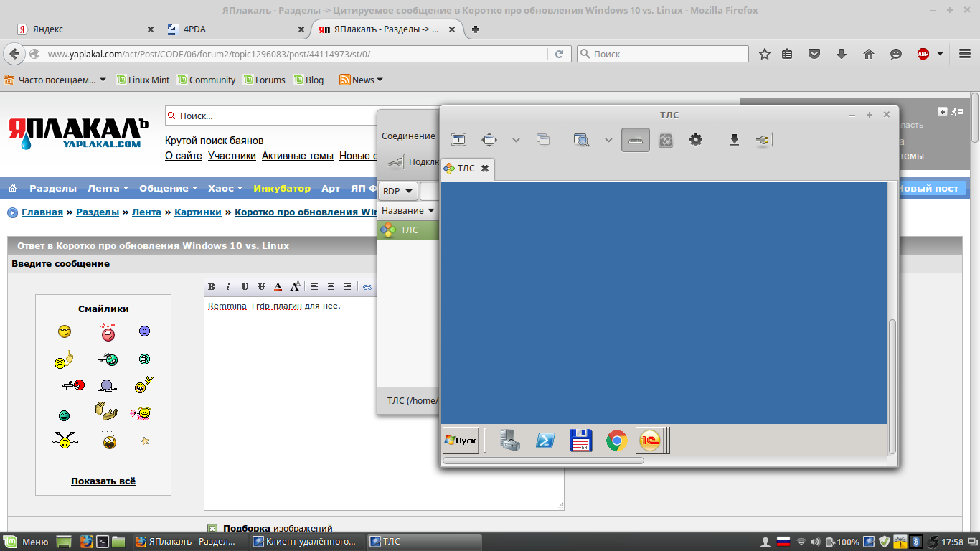Launch the terminal from the panel

[x=103, y=542]
